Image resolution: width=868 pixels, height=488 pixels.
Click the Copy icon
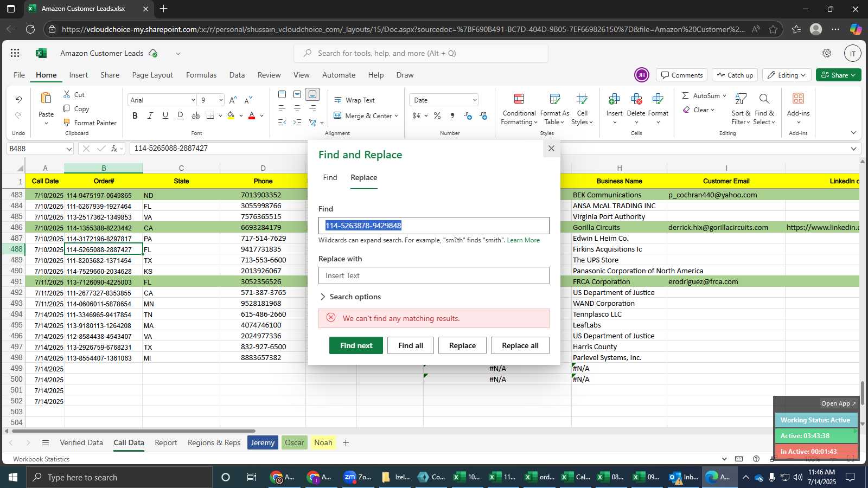point(67,108)
